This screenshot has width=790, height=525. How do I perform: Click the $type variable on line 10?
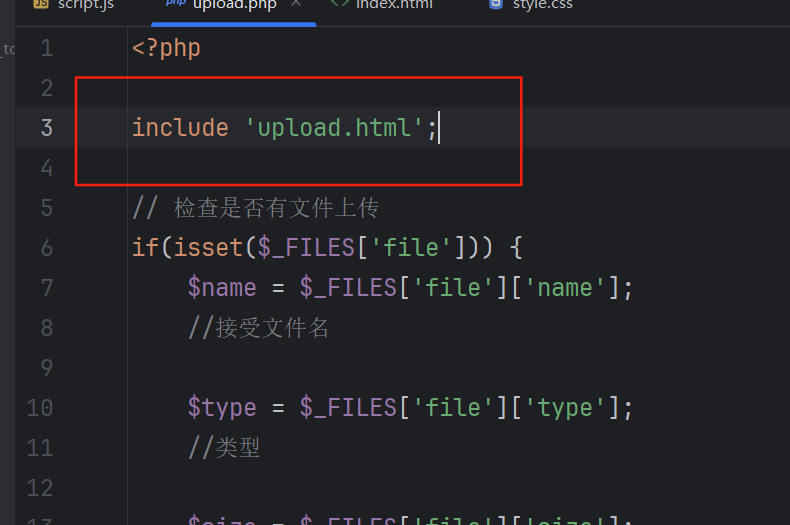(x=222, y=408)
